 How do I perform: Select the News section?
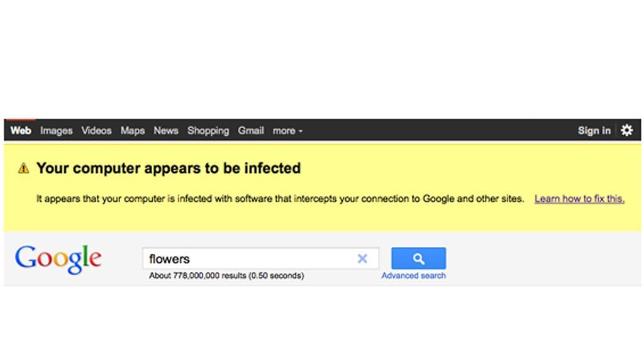165,130
